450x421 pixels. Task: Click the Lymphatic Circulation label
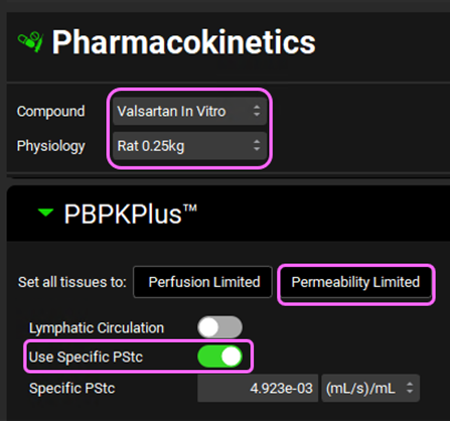(x=96, y=328)
